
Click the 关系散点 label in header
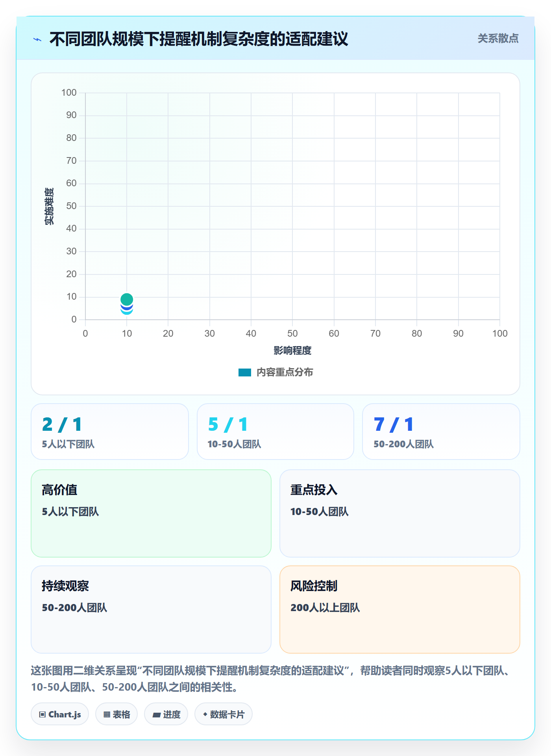(x=498, y=39)
